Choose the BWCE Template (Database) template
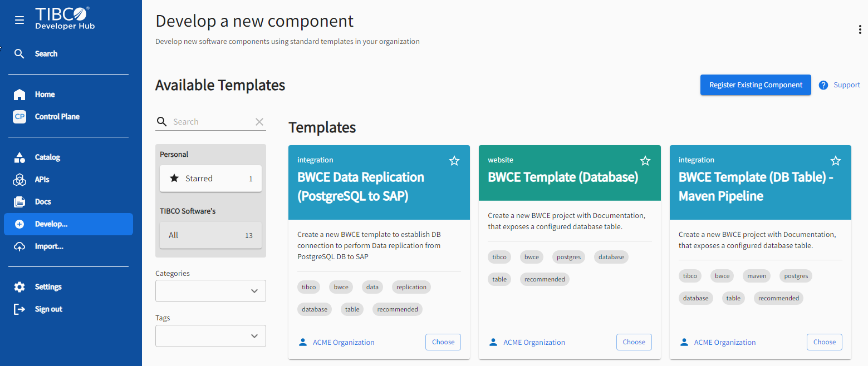The width and height of the screenshot is (868, 366). click(x=634, y=342)
